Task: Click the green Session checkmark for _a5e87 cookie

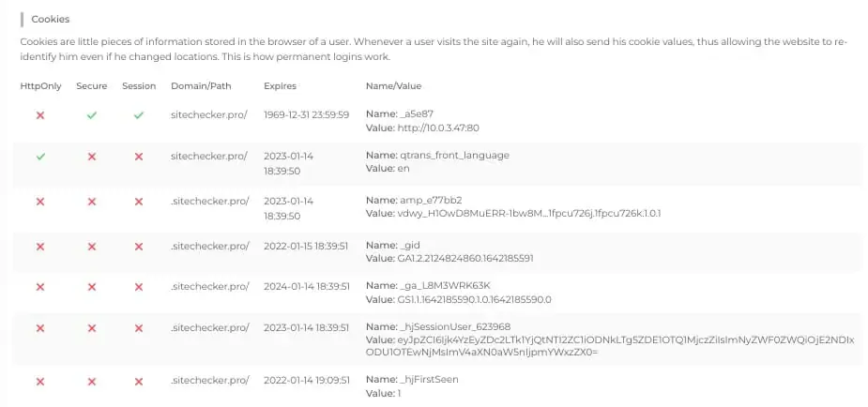Action: coord(138,115)
